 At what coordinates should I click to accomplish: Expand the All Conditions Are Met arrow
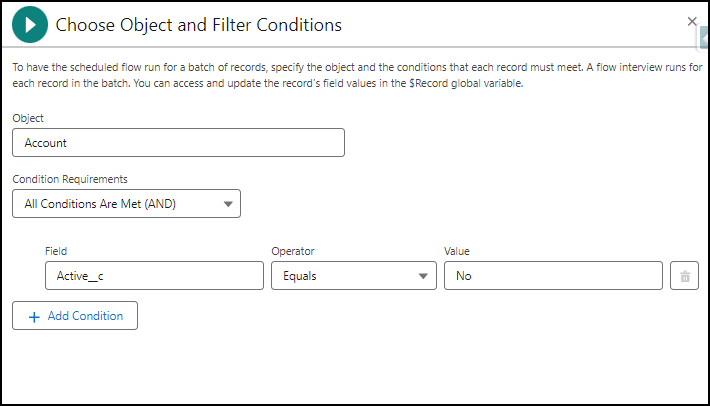pyautogui.click(x=228, y=204)
